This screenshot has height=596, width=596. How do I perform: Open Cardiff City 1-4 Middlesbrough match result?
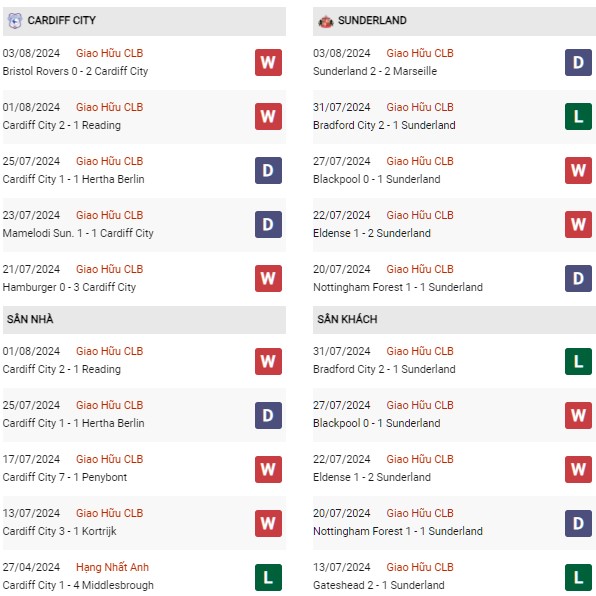coord(78,585)
